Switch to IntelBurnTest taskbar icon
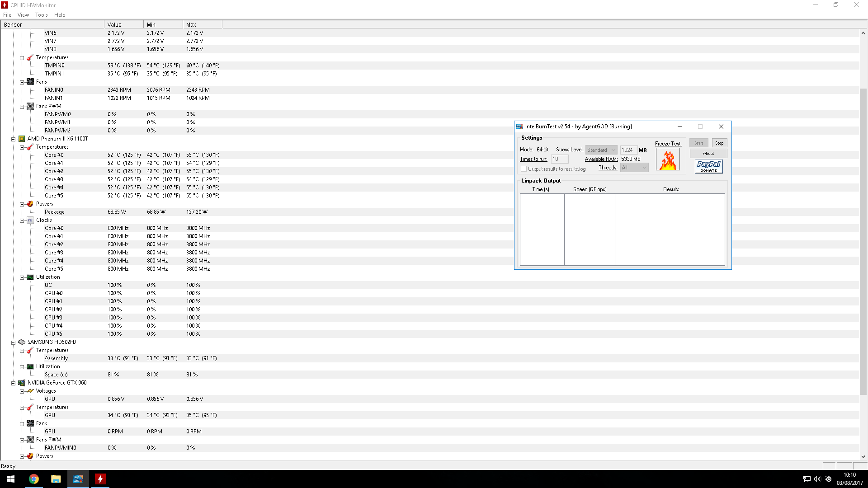The image size is (868, 488). 78,479
